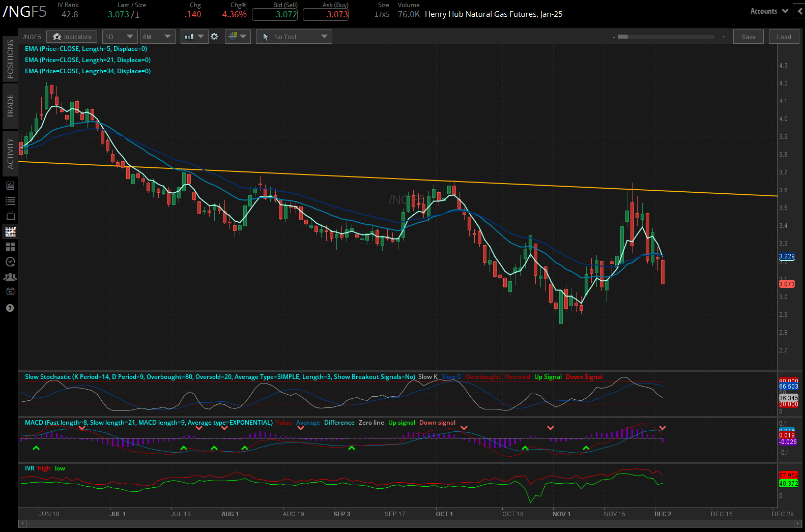Click the /NGF5 chart symbol field
Image resolution: width=805 pixels, height=532 pixels.
[32, 37]
